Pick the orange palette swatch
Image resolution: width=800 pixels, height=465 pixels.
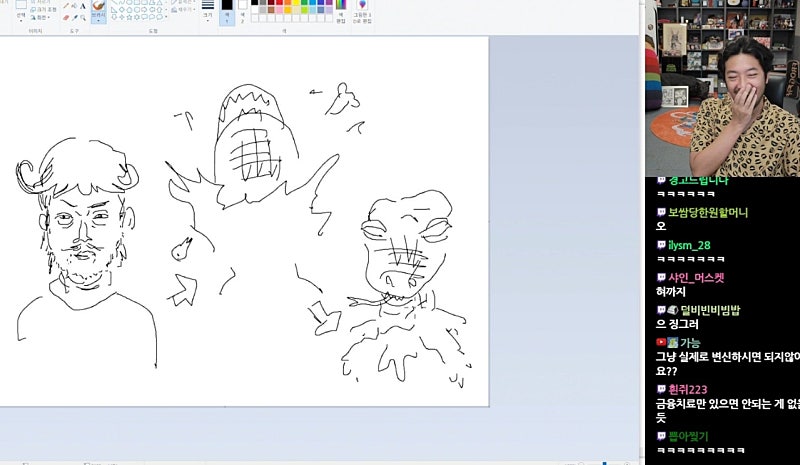[x=287, y=2]
